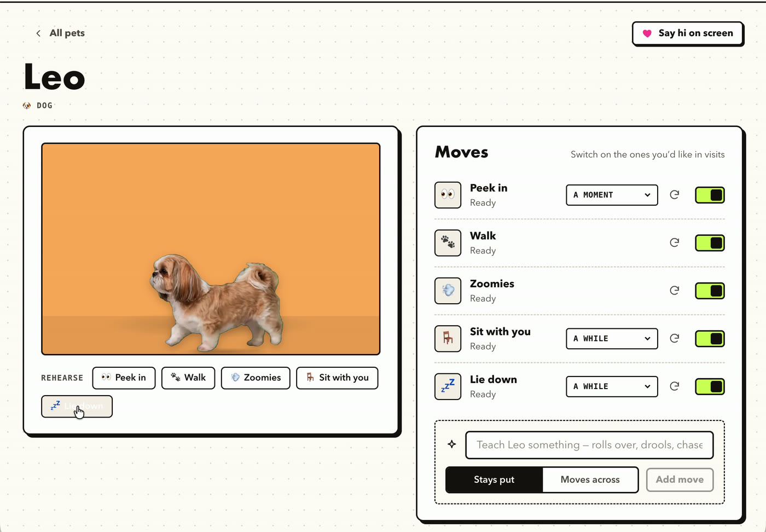Click the Lie down zzz icon
Screen dimensions: 766x532
pos(448,386)
